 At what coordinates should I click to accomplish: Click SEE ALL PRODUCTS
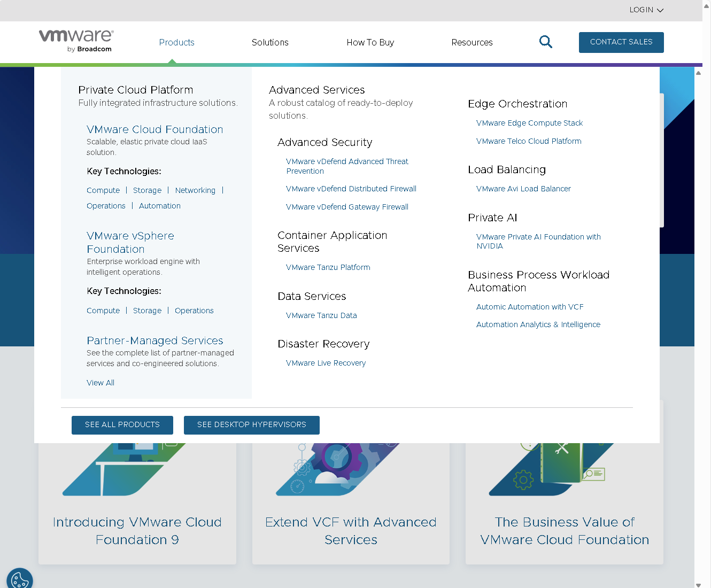[x=122, y=425]
